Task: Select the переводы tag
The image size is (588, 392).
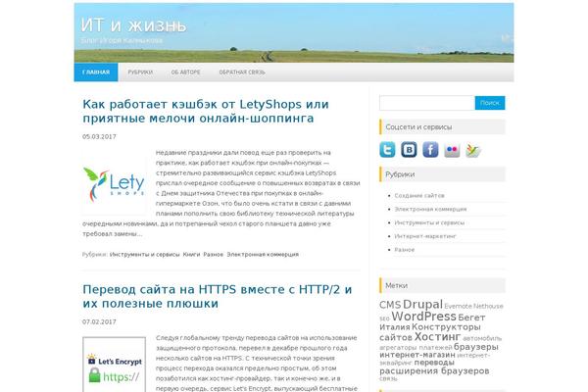Action: coord(434,363)
